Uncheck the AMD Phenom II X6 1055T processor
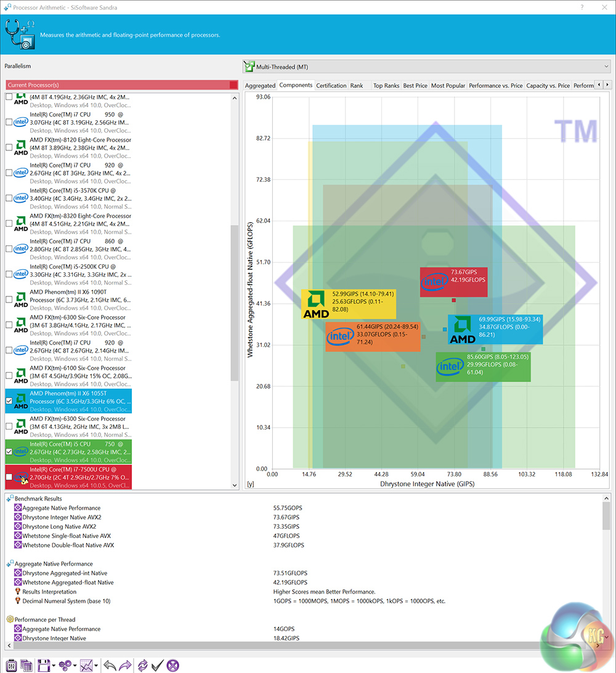The width and height of the screenshot is (616, 673). click(9, 401)
